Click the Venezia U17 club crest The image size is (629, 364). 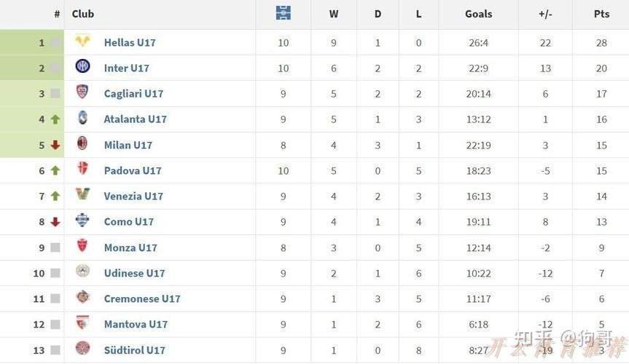coord(82,195)
